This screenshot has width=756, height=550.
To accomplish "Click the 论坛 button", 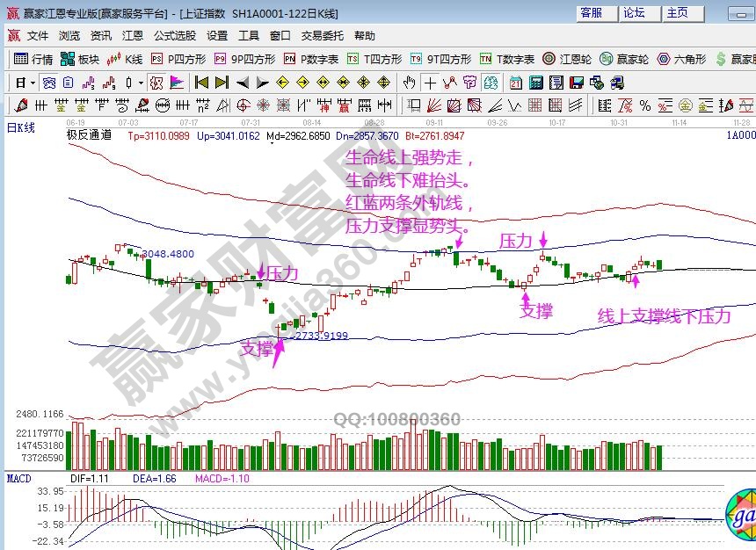I will coord(634,13).
